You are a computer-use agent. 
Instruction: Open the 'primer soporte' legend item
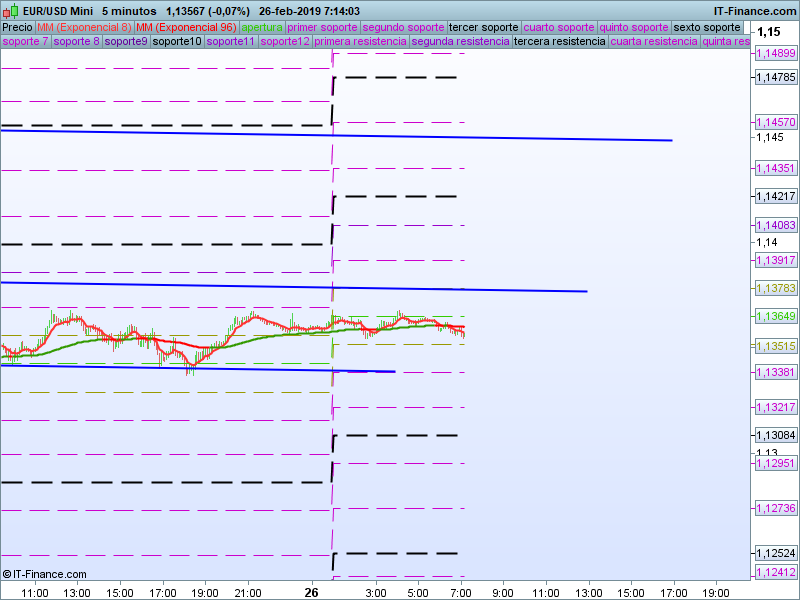(322, 27)
